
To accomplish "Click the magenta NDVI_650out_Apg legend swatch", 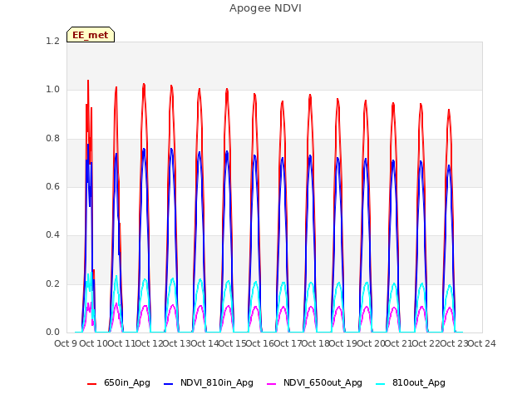I will 272,383.
